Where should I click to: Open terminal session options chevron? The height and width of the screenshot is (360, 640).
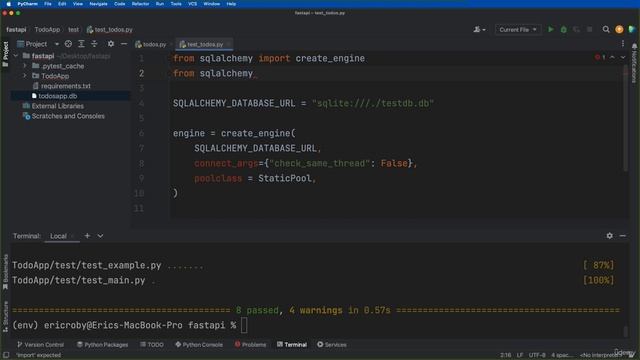(100, 236)
